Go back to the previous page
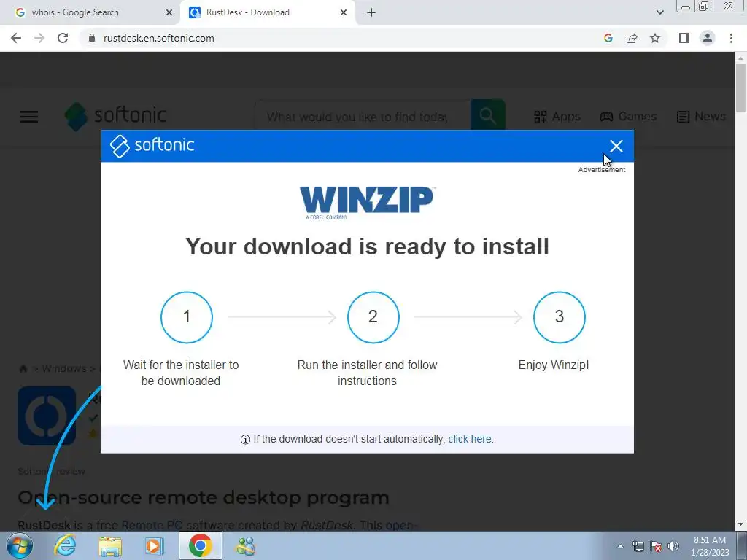The image size is (747, 560). coord(16,38)
